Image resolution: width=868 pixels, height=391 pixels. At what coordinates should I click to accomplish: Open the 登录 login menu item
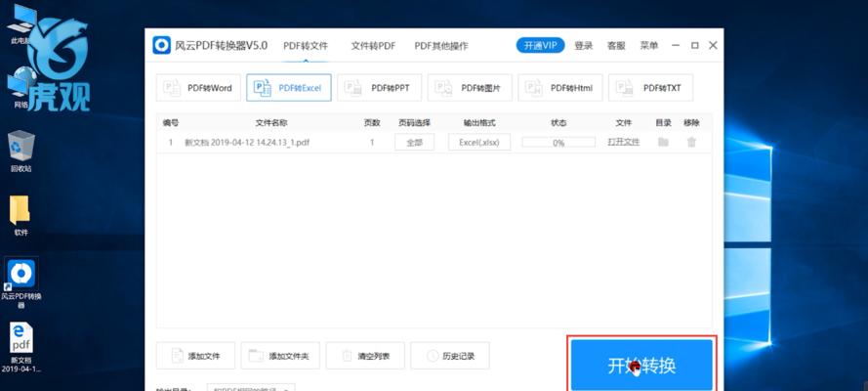584,46
